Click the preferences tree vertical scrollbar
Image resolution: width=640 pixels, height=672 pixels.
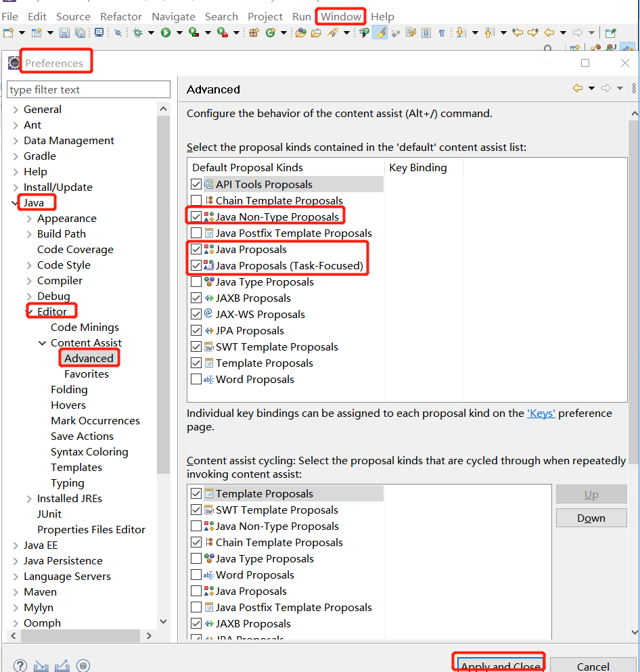tap(163, 296)
